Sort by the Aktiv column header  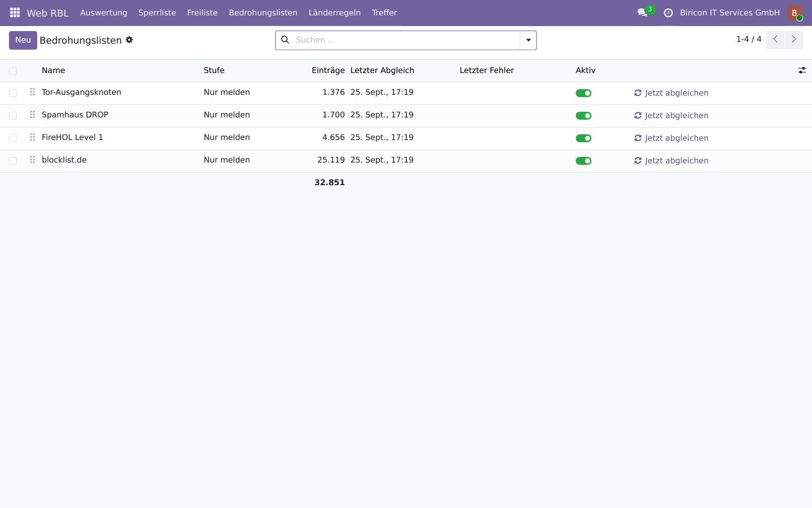coord(585,70)
